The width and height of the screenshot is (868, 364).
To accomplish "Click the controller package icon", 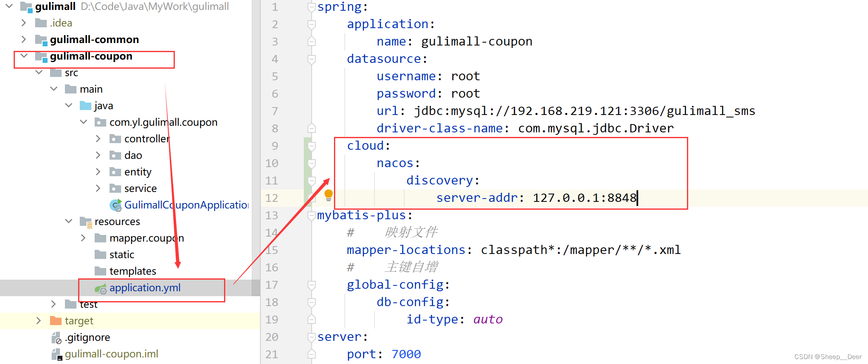I will click(115, 139).
